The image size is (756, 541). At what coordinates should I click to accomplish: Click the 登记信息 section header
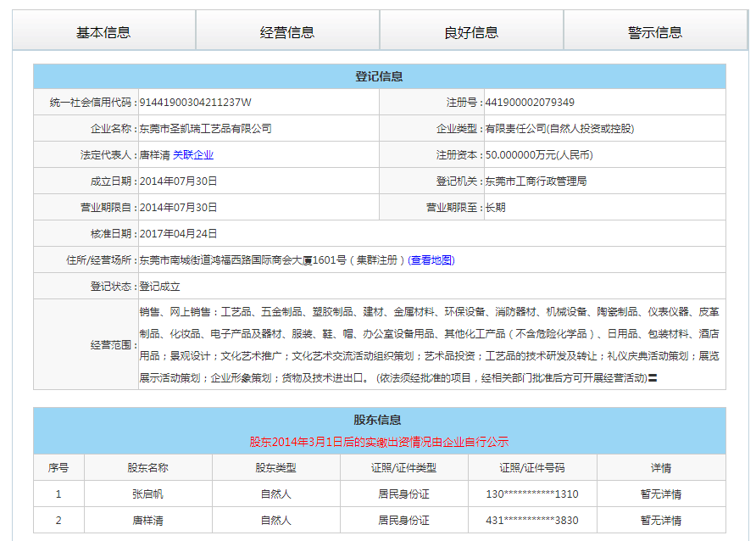click(x=379, y=76)
